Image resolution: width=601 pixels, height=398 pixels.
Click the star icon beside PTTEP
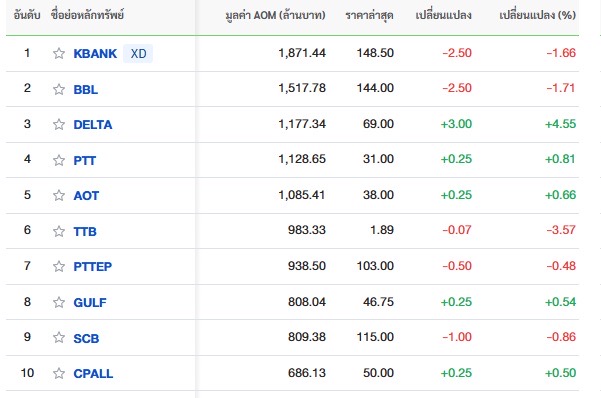click(x=59, y=266)
